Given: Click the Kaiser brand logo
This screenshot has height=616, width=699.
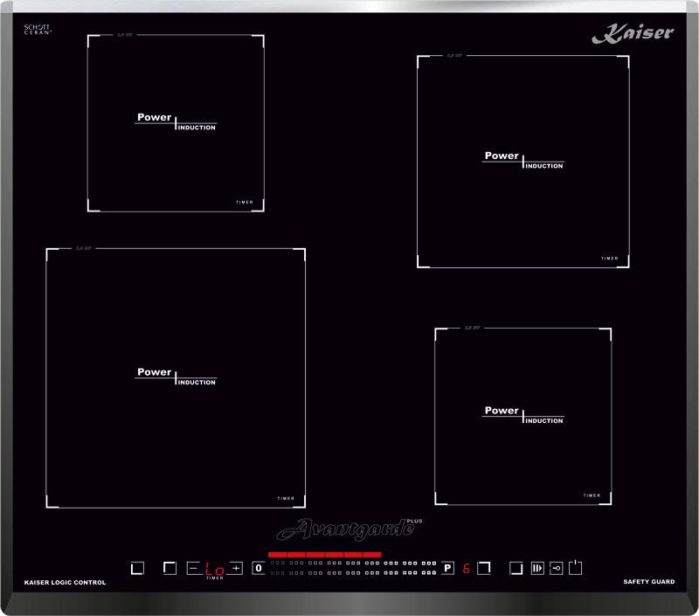Looking at the screenshot, I should point(633,34).
